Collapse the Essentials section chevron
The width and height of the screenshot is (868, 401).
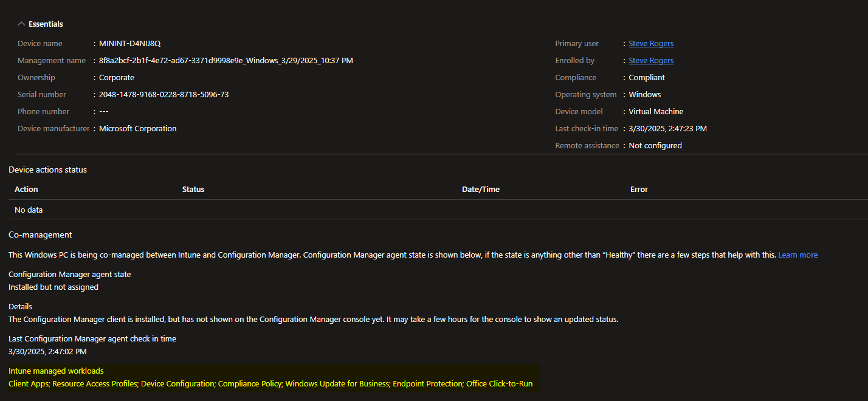pyautogui.click(x=22, y=24)
